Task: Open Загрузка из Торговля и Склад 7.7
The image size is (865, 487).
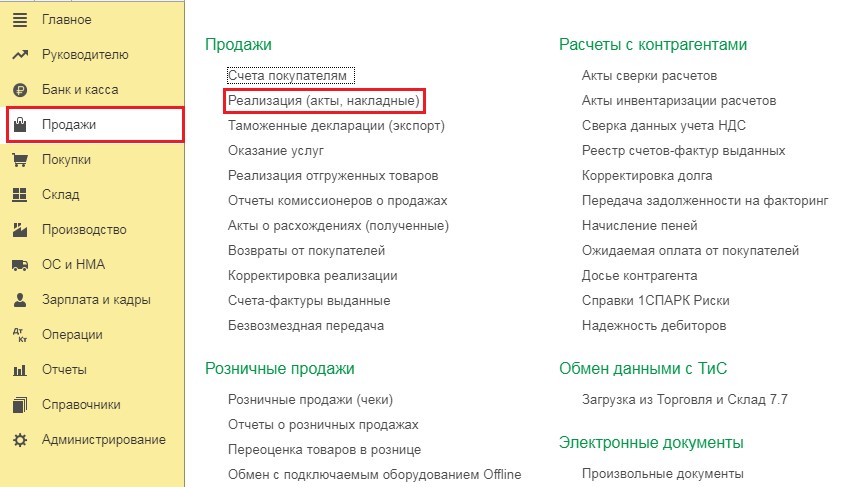Action: tap(685, 400)
